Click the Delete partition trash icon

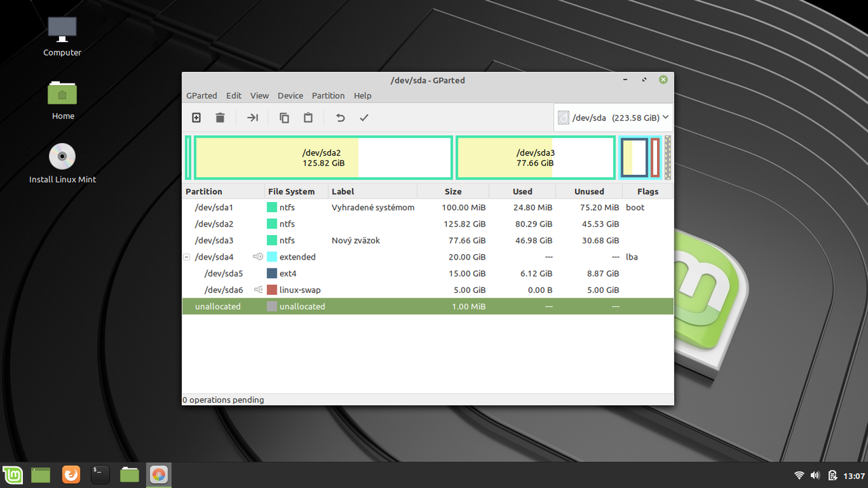click(220, 118)
